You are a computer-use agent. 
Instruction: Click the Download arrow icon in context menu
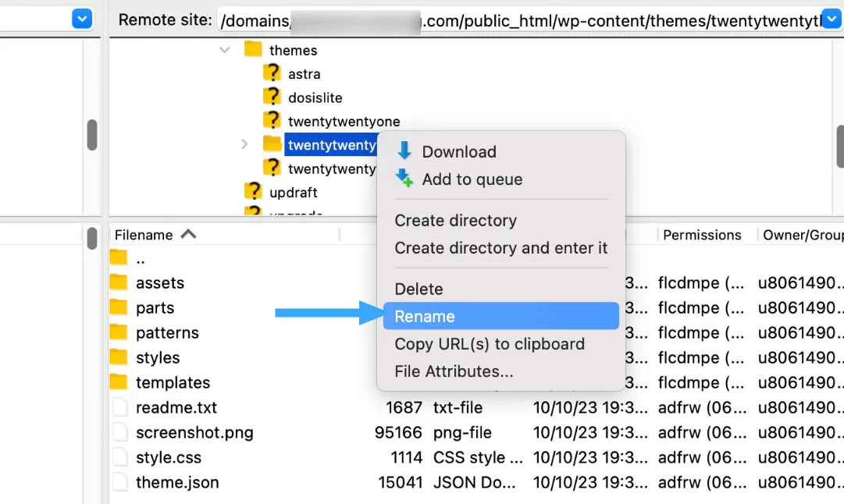pos(404,151)
